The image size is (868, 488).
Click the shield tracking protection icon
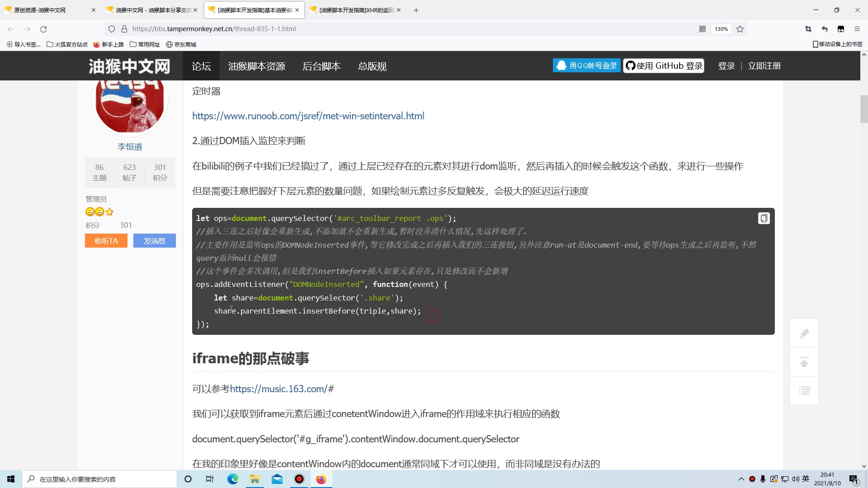click(112, 29)
